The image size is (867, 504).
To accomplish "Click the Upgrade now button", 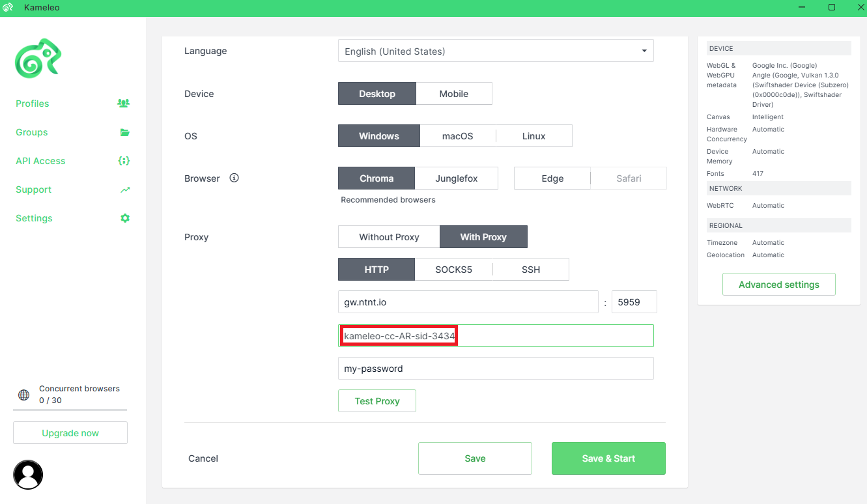I will pos(70,433).
